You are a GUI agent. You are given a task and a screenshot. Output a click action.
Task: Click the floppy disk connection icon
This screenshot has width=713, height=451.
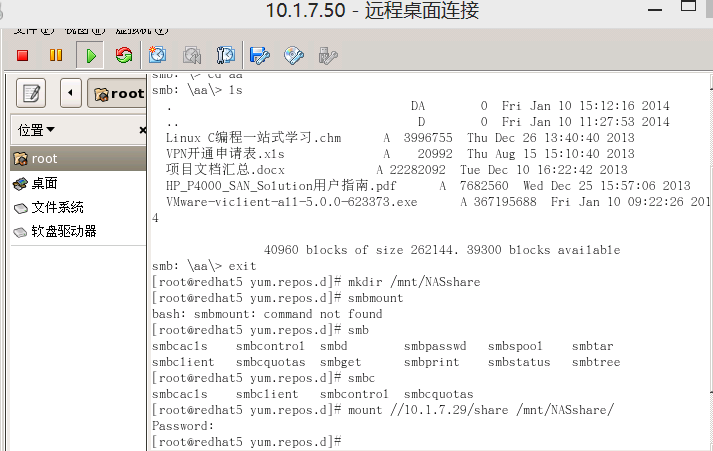(x=260, y=55)
